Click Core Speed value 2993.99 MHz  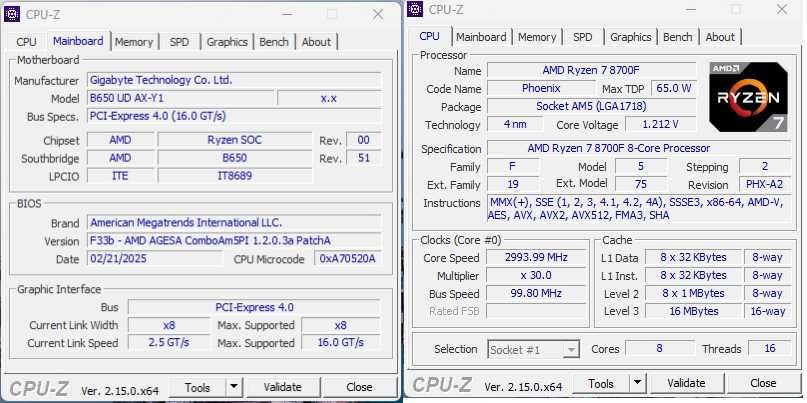(x=536, y=257)
